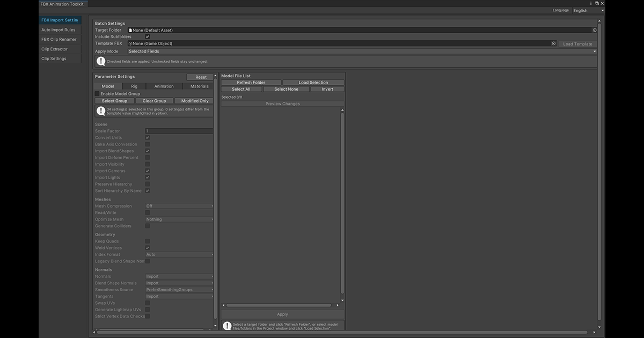This screenshot has width=644, height=338.
Task: Click the Select None button
Action: (287, 89)
